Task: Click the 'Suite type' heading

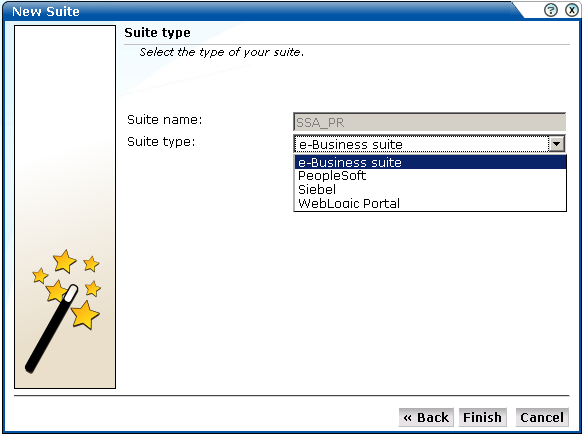Action: pyautogui.click(x=157, y=33)
